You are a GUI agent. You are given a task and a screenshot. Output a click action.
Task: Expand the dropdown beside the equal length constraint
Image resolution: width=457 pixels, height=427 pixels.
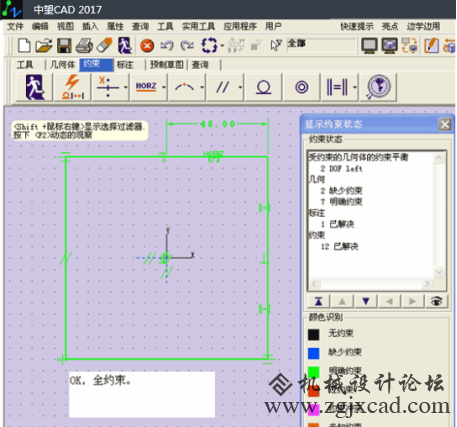[x=355, y=87]
